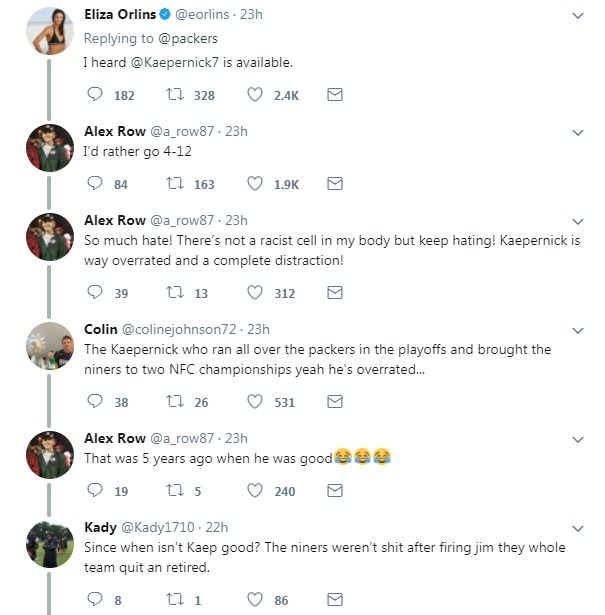The width and height of the screenshot is (605, 615).
Task: Retweet Eliza Orlins' Kaepernick tweet
Action: tap(175, 95)
